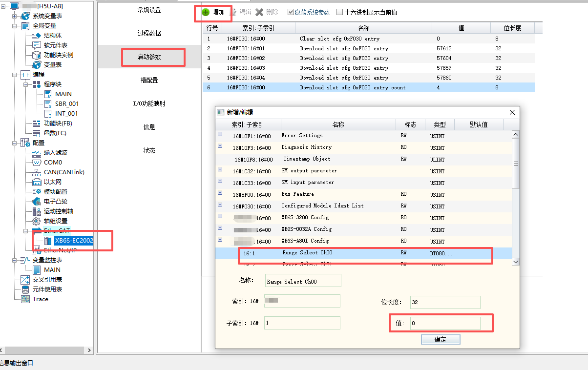Click the 确定 confirm button

pyautogui.click(x=440, y=339)
